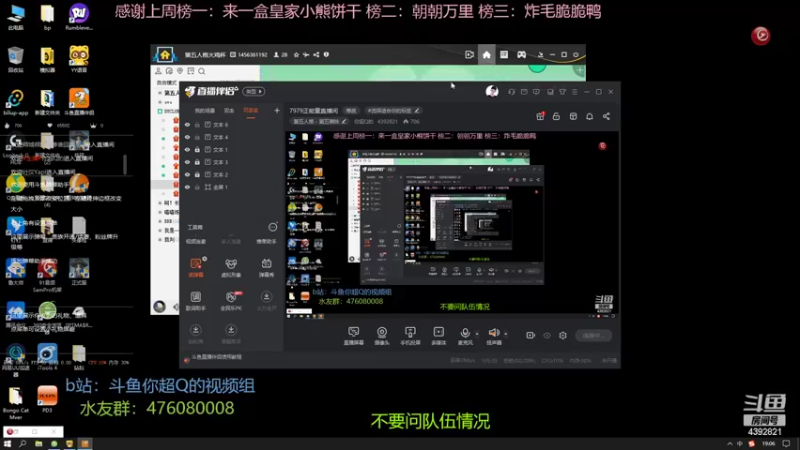Select the 文本 4 source row
Image resolution: width=800 pixels, height=450 pixels.
[232, 137]
